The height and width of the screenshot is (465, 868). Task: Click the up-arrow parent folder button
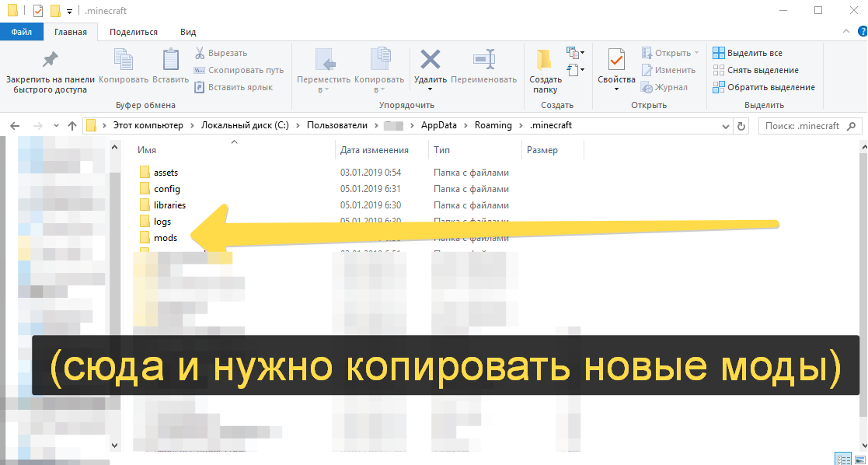[72, 125]
